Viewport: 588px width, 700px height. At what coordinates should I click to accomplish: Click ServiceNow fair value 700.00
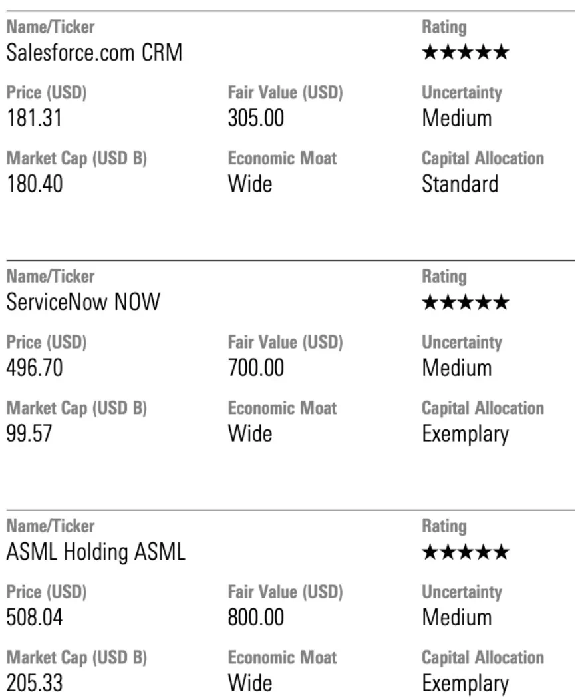[256, 368]
